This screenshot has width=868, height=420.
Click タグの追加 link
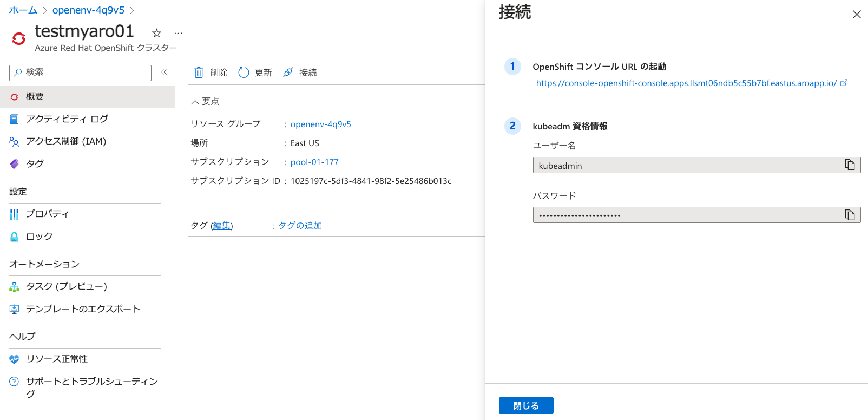(x=300, y=226)
